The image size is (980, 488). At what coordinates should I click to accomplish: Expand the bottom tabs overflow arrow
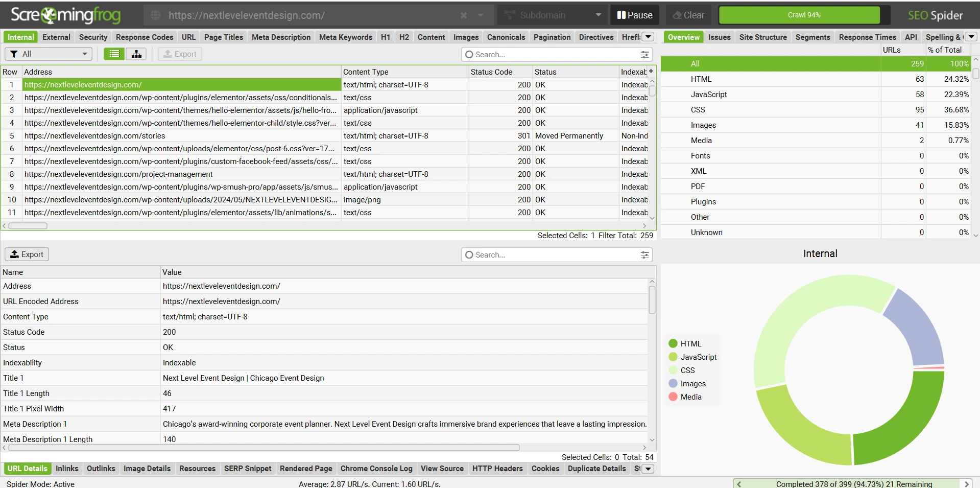point(648,469)
